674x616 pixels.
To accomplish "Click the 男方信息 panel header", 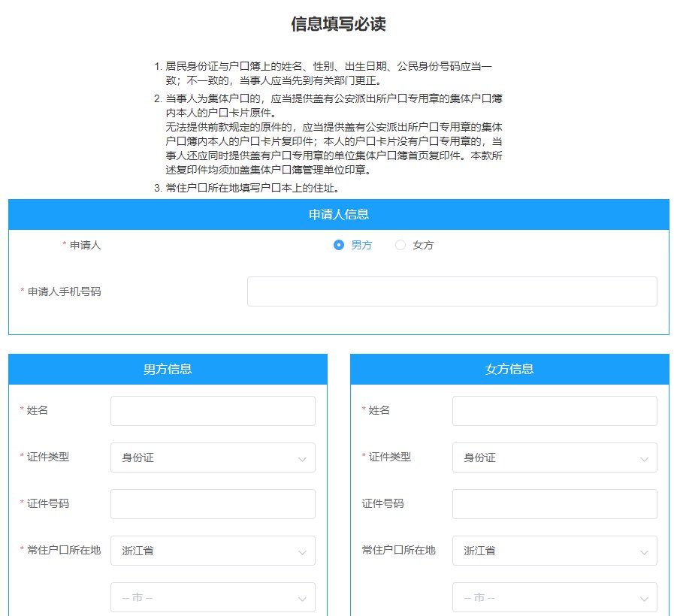I will click(168, 369).
